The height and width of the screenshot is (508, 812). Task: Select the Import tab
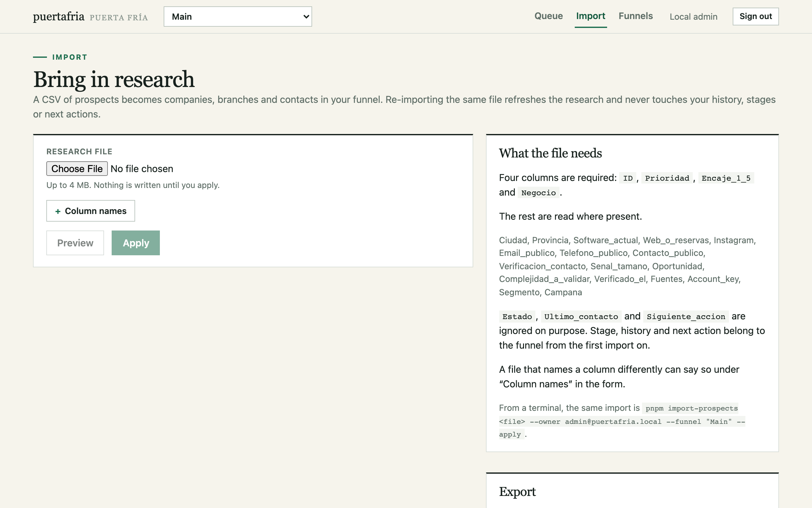point(591,16)
